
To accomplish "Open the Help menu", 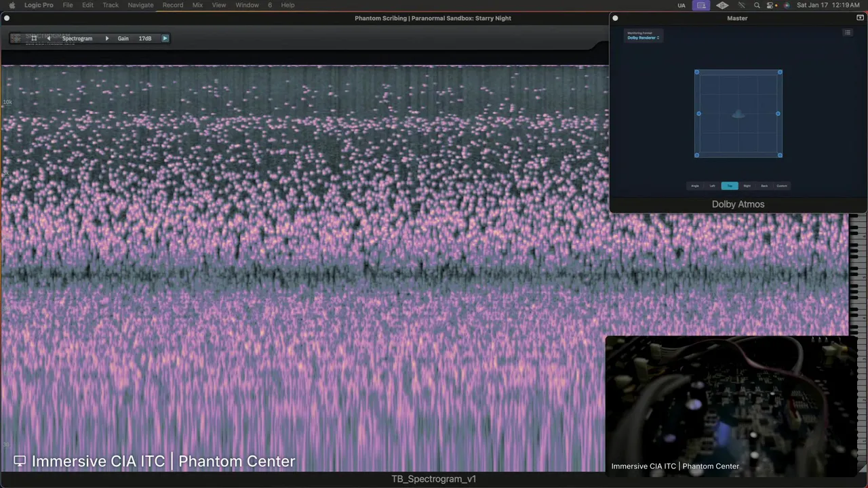I will click(x=288, y=5).
